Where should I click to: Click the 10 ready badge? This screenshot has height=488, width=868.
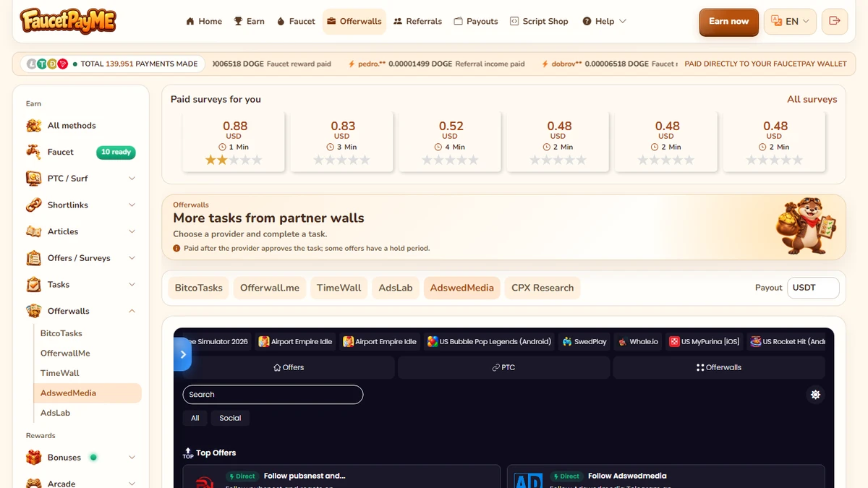click(116, 153)
